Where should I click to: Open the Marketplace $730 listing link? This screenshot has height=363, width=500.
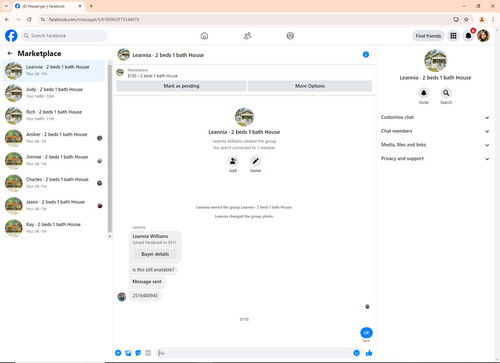pyautogui.click(x=153, y=76)
